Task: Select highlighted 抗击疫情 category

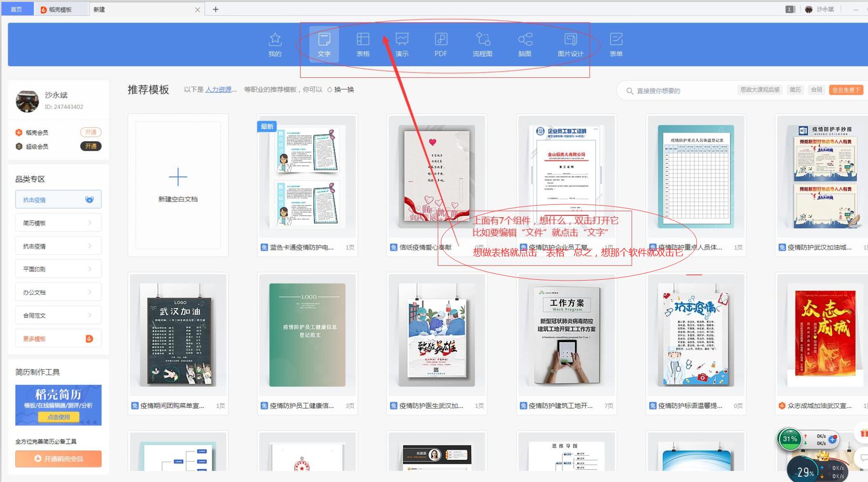Action: 58,199
